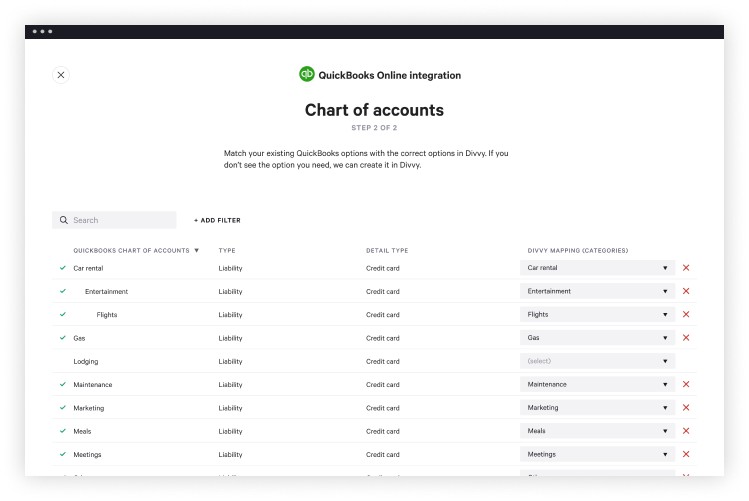Click the green check beside Meals
This screenshot has width=749, height=501.
click(63, 431)
